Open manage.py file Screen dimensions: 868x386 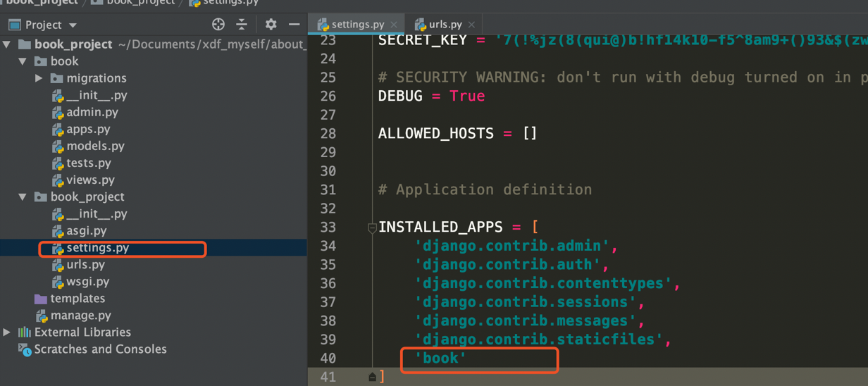click(x=80, y=315)
